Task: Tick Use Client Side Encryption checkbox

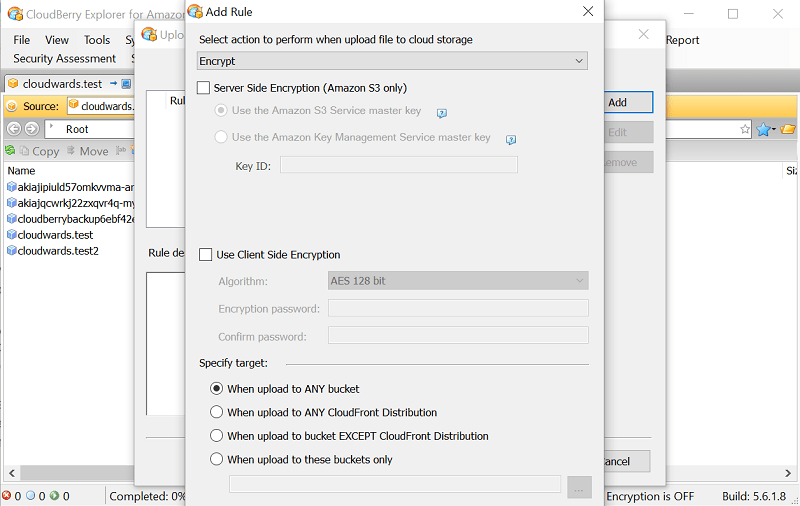Action: click(205, 255)
